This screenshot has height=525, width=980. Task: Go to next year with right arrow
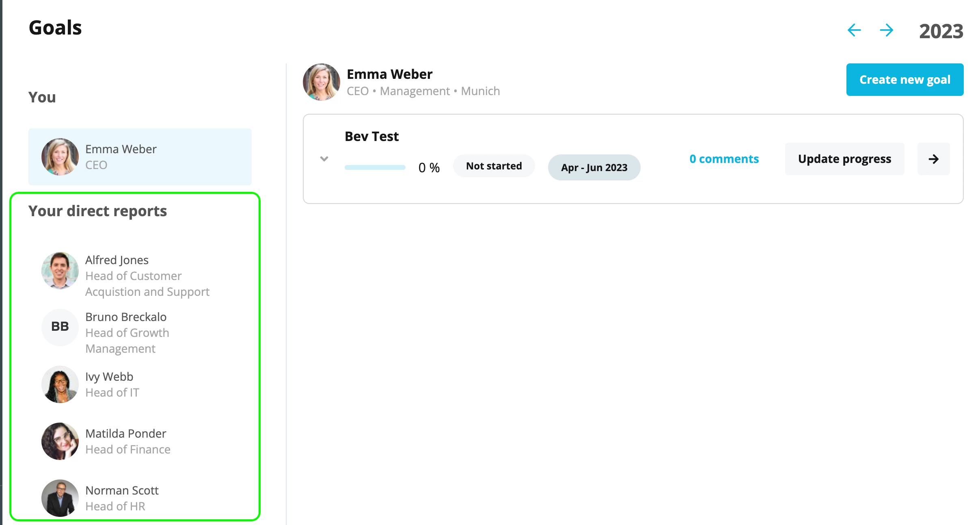tap(887, 30)
